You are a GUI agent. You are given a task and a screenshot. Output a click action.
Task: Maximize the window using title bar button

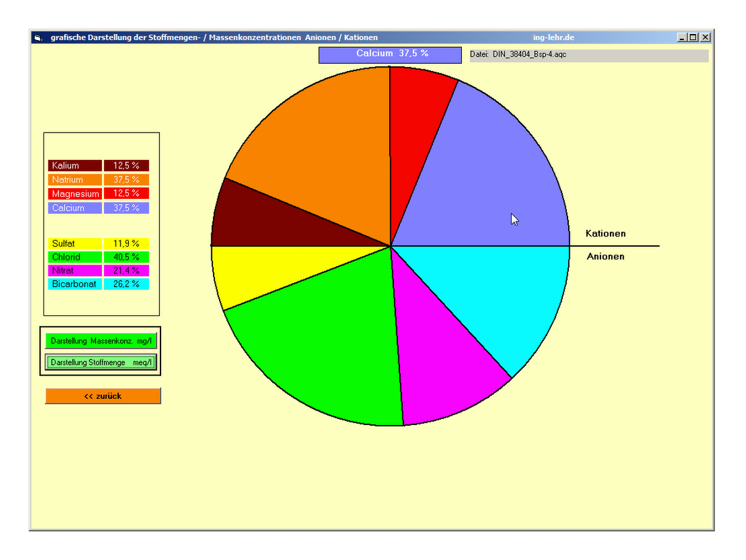click(693, 38)
